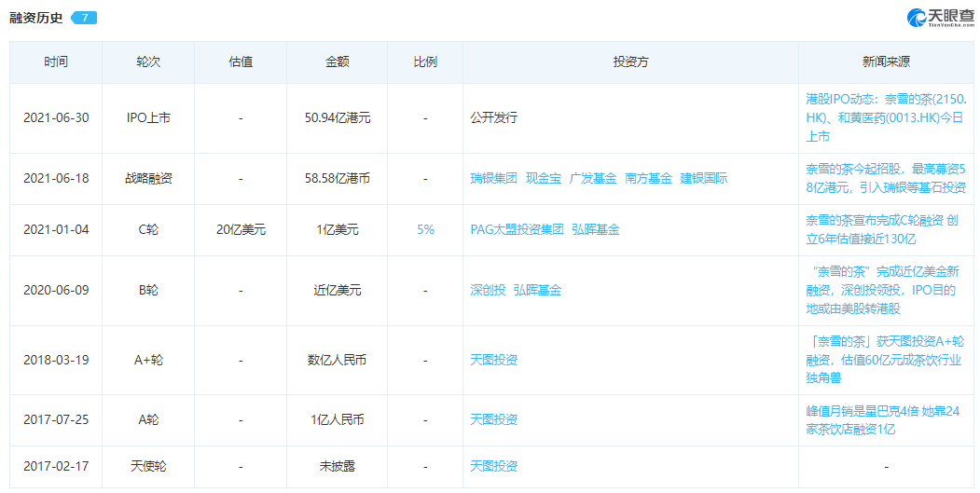Click amount cell 近亿美元
This screenshot has height=493, width=980.
pos(338,291)
